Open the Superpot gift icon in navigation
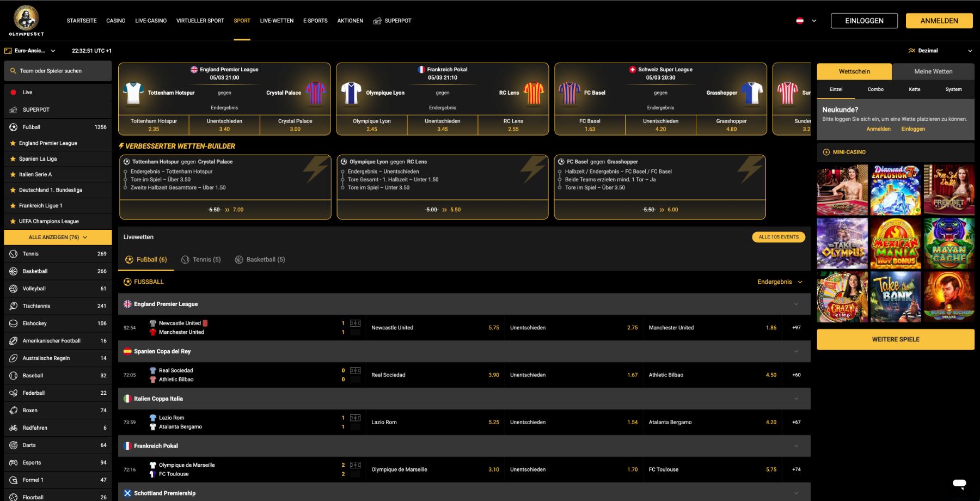The height and width of the screenshot is (501, 980). (377, 21)
